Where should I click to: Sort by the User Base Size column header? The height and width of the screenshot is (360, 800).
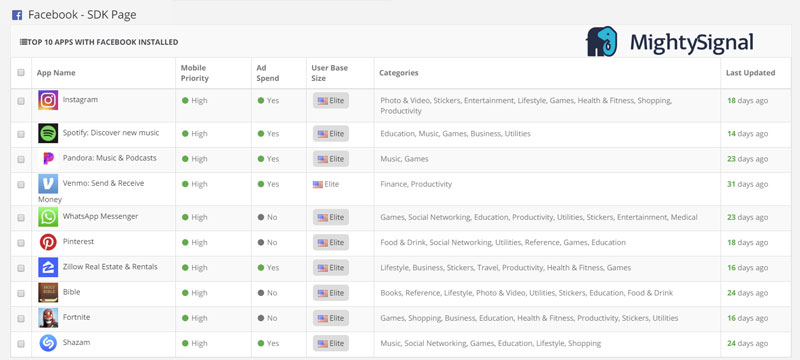point(330,73)
